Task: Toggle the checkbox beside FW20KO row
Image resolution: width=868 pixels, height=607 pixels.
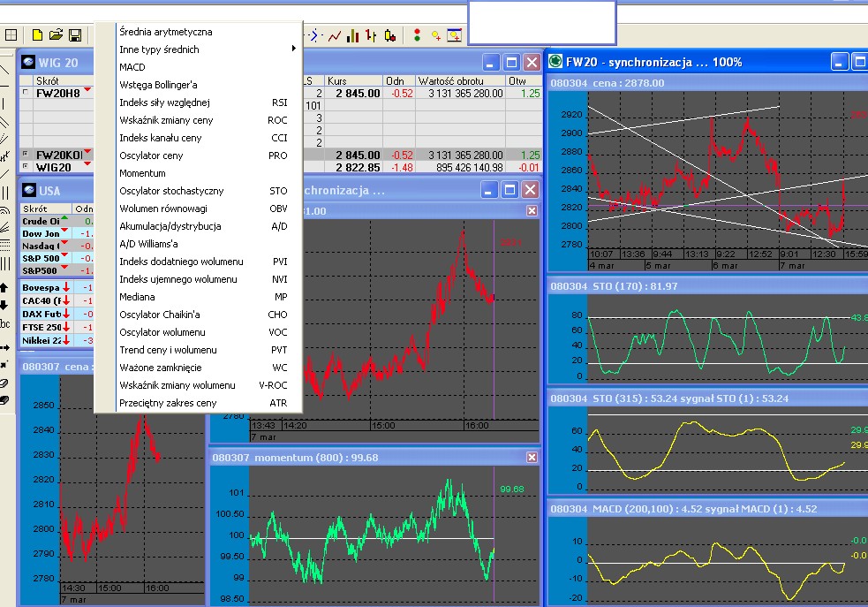Action: coord(25,155)
